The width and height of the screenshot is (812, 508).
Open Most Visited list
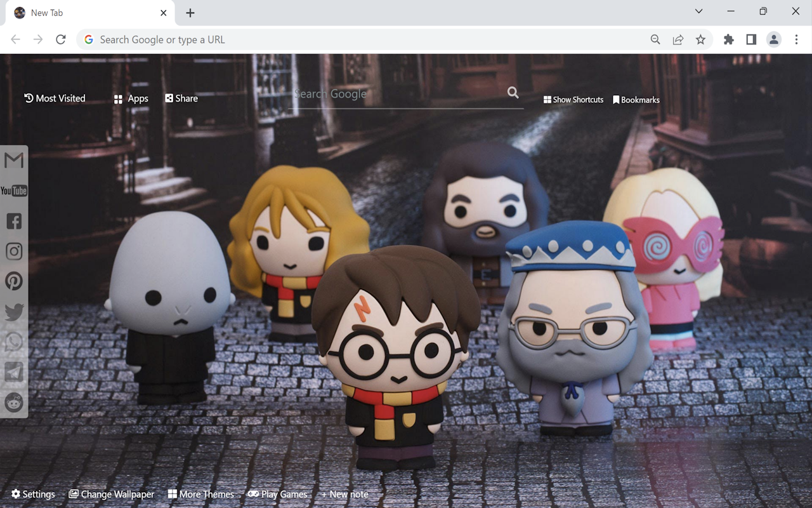click(55, 98)
